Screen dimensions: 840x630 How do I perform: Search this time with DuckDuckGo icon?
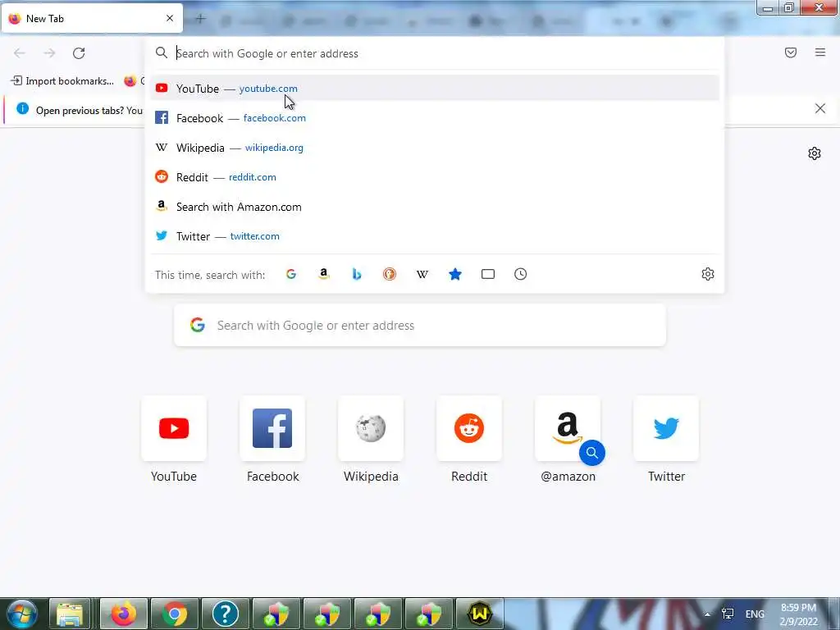(x=390, y=274)
